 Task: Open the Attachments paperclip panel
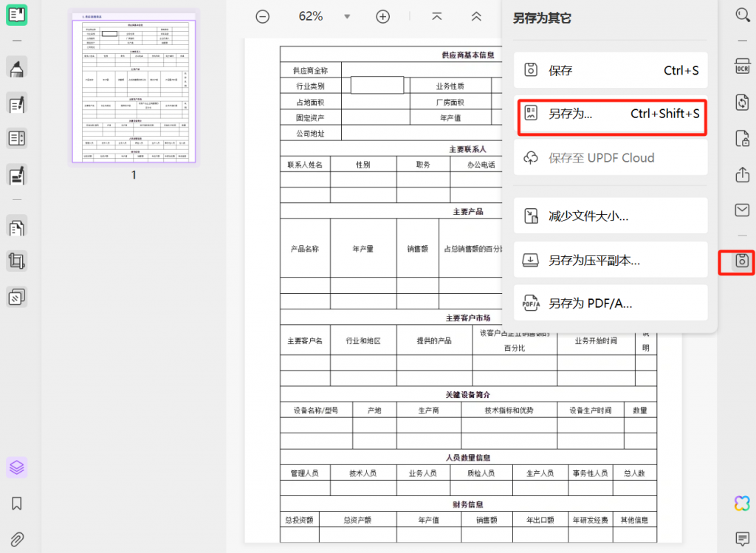tap(16, 539)
